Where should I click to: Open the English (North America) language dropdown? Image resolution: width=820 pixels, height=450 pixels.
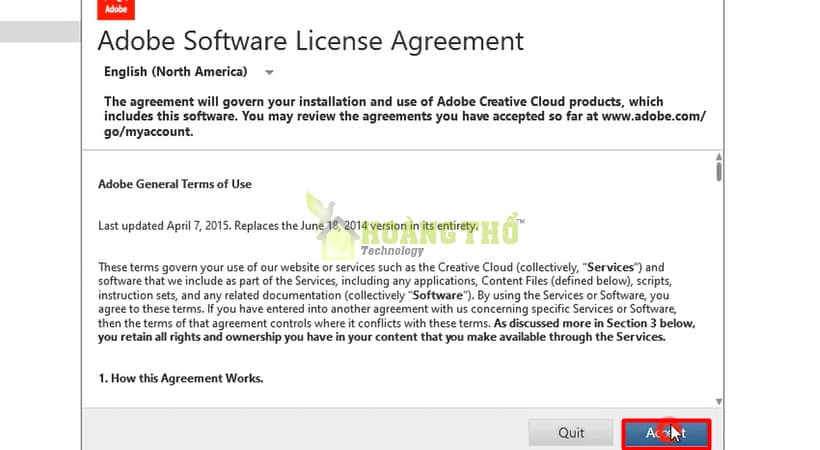point(269,72)
